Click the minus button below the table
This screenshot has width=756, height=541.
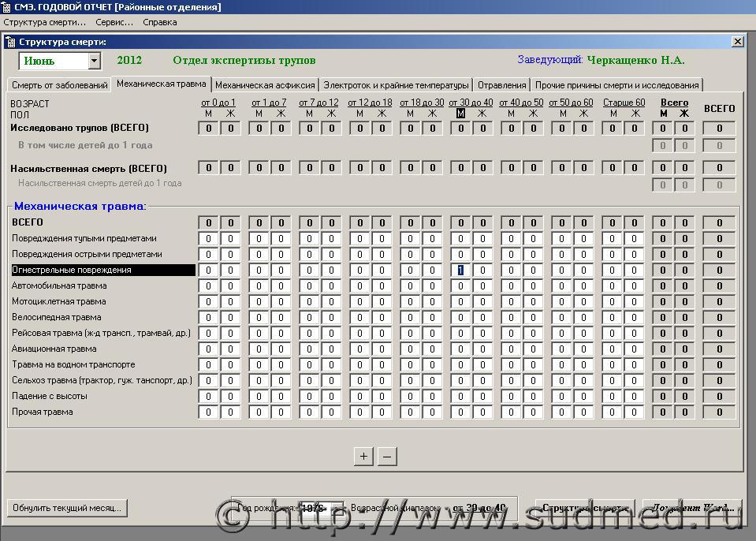386,457
